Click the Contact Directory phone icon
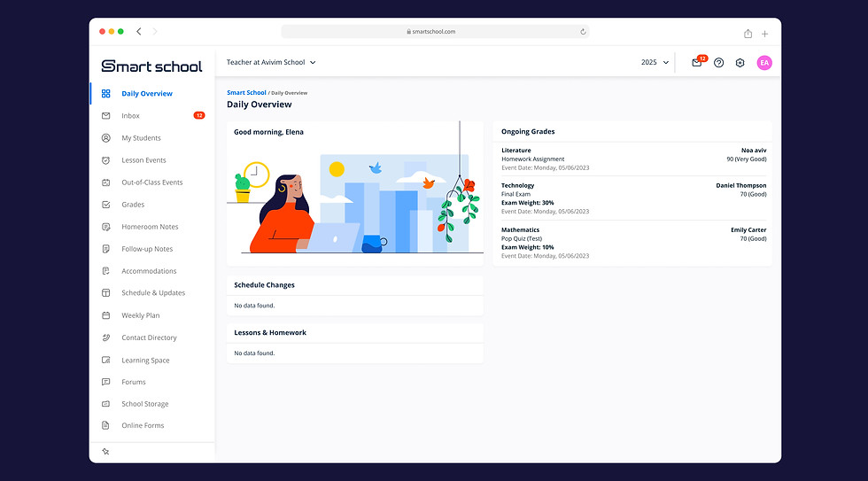Screen dimensions: 868x481 tap(105, 337)
